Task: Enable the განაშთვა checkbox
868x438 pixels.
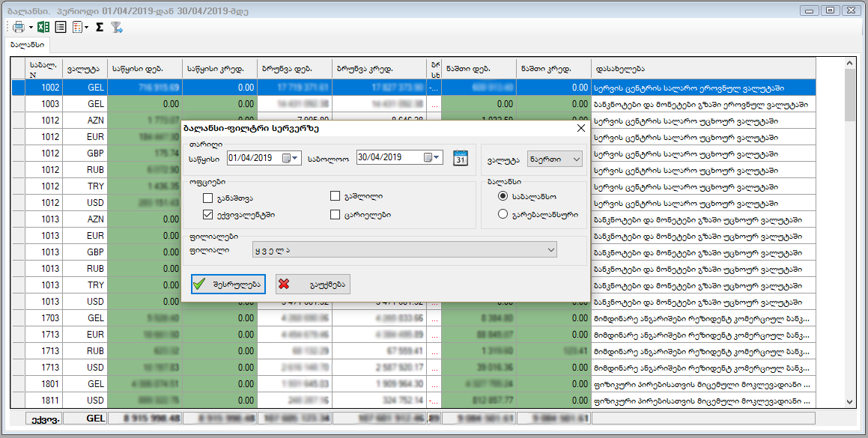Action: [207, 198]
